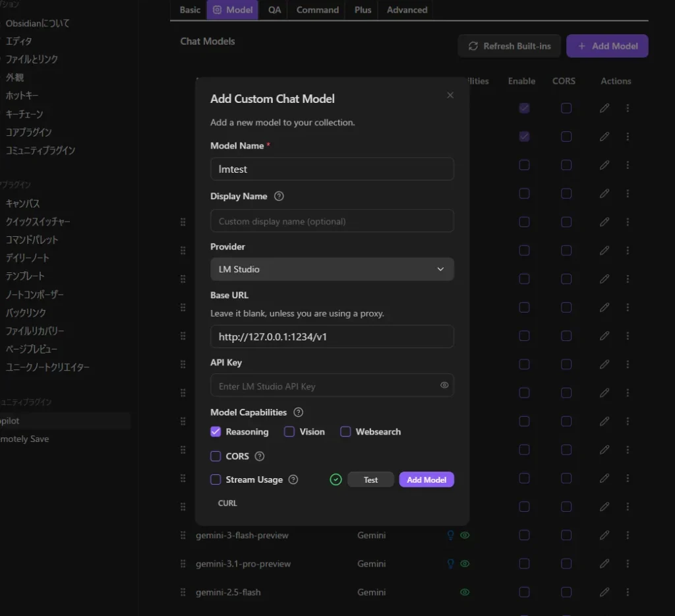Click help icon next to Display Name

point(279,196)
